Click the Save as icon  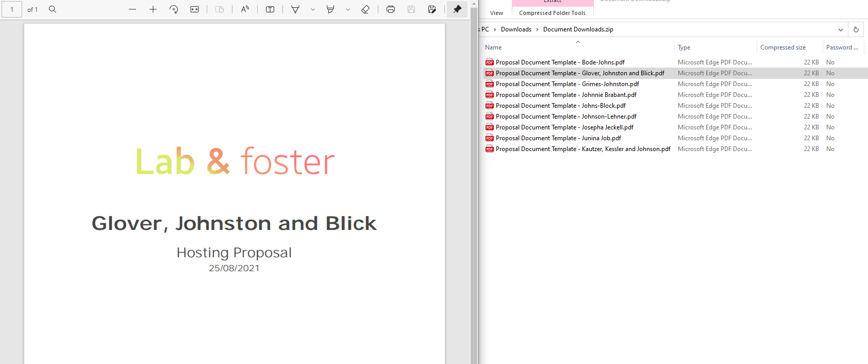point(432,9)
